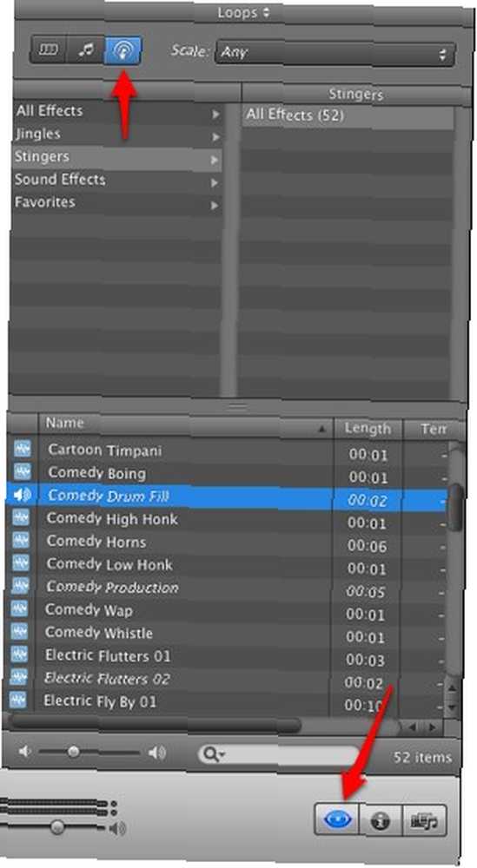Viewport: 477px width, 868px height.
Task: Switch to column view button
Action: (48, 50)
